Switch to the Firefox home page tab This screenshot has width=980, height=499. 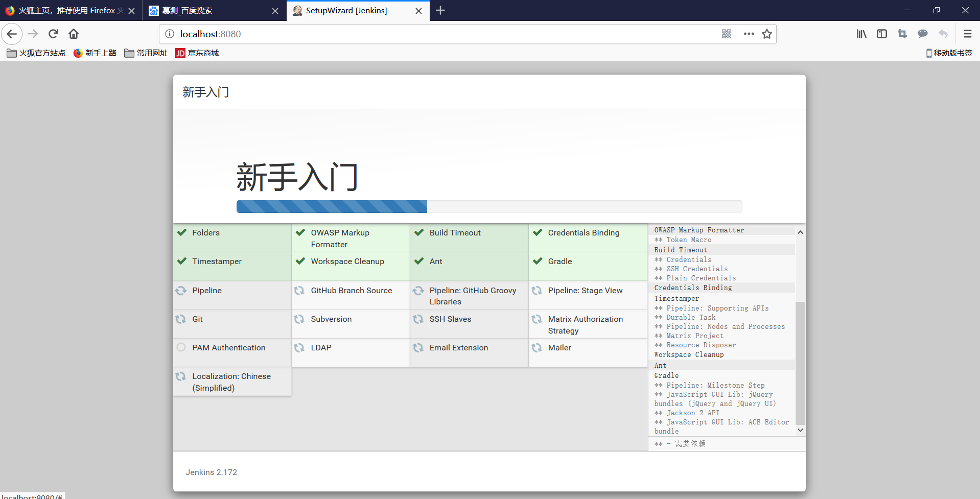tap(71, 11)
